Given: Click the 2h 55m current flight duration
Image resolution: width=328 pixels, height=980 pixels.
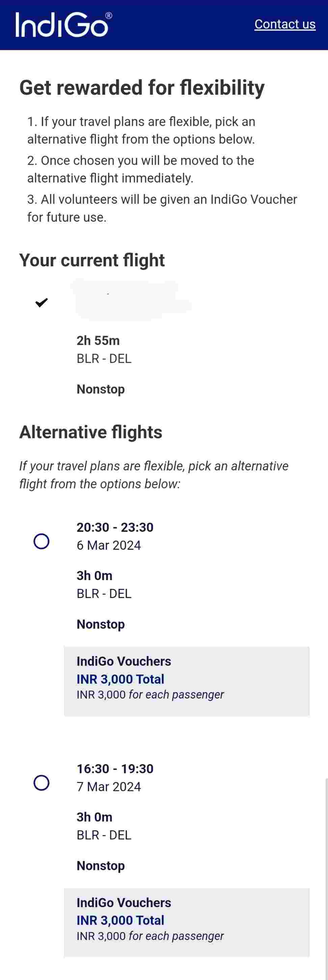Looking at the screenshot, I should (x=98, y=341).
